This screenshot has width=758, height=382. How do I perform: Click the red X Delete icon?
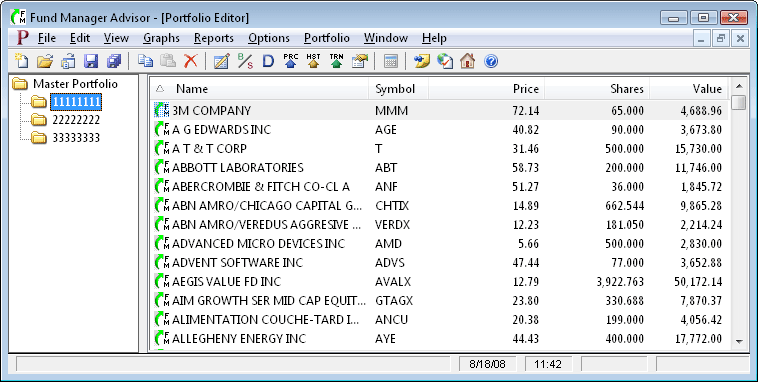pos(191,61)
